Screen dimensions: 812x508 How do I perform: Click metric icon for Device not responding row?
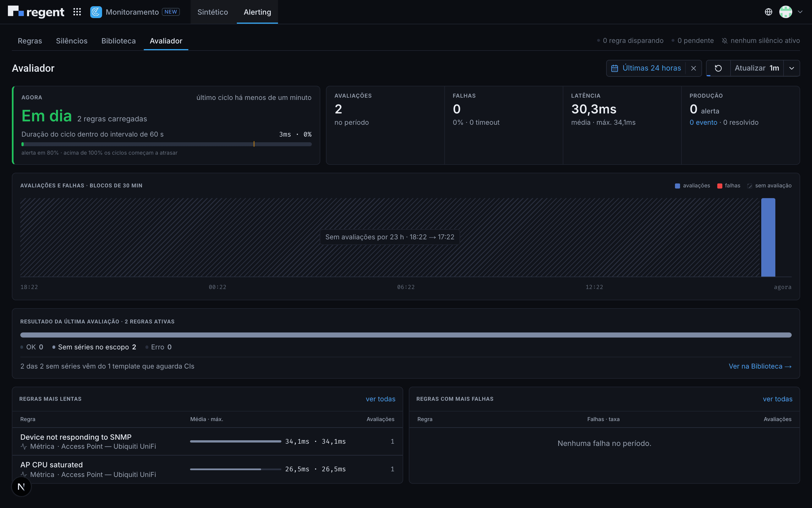(x=24, y=446)
